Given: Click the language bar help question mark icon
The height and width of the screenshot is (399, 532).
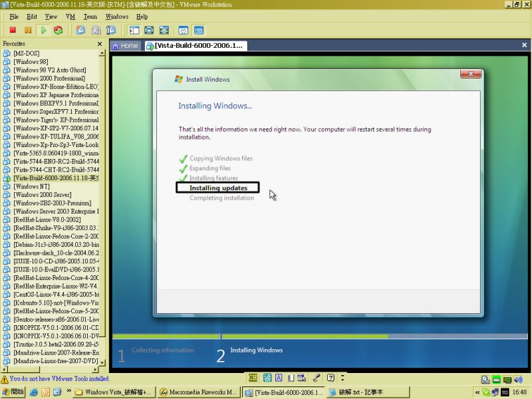Looking at the screenshot, I should pyautogui.click(x=331, y=378).
